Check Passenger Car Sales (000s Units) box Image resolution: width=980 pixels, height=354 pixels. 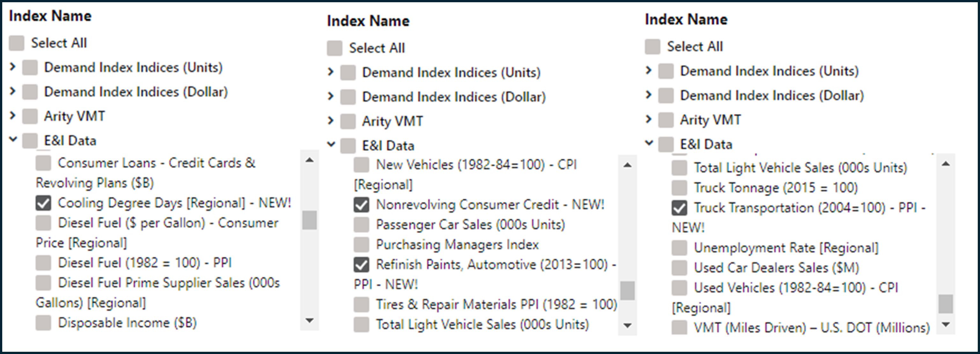pos(361,225)
